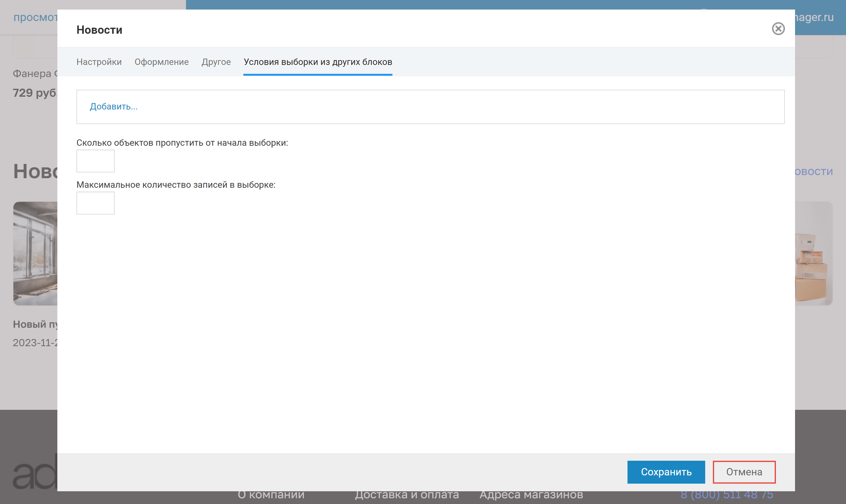
Task: Open the Оформление tab
Action: pyautogui.click(x=161, y=62)
